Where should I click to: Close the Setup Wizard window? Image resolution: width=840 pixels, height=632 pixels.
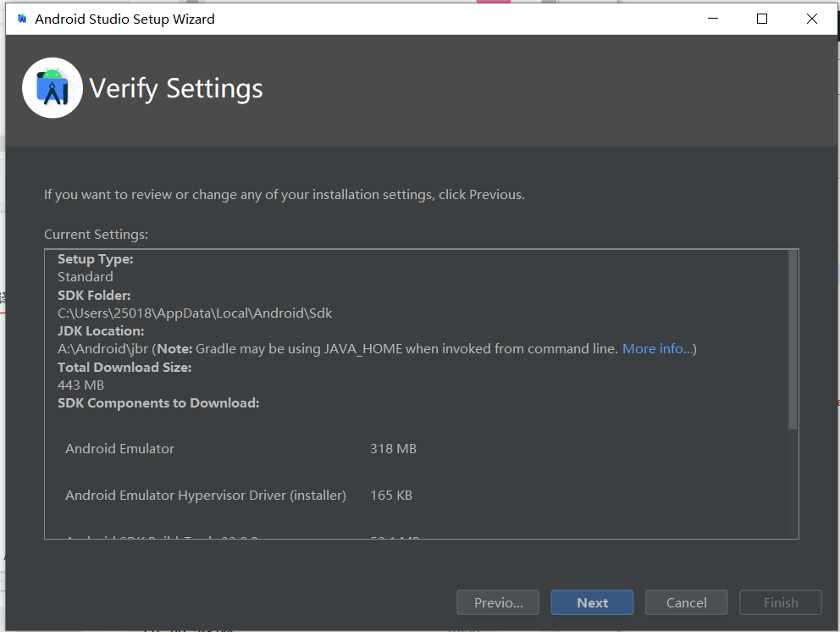(x=811, y=19)
